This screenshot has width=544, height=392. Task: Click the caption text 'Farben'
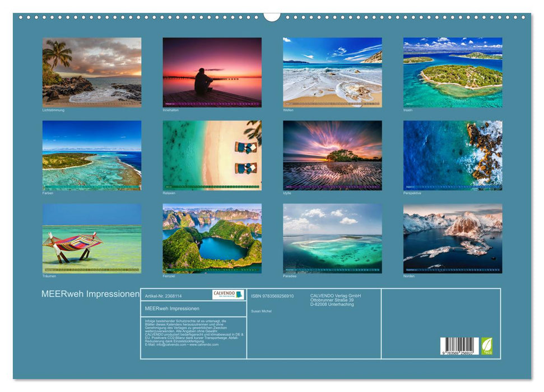(x=48, y=193)
